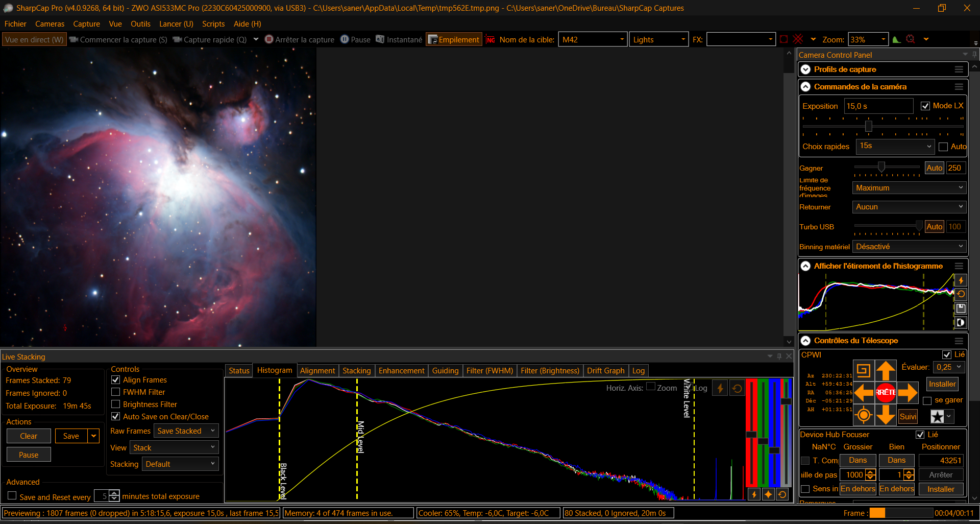
Task: Toggle histogram Zoom checkbox for horizontal axis
Action: 651,387
